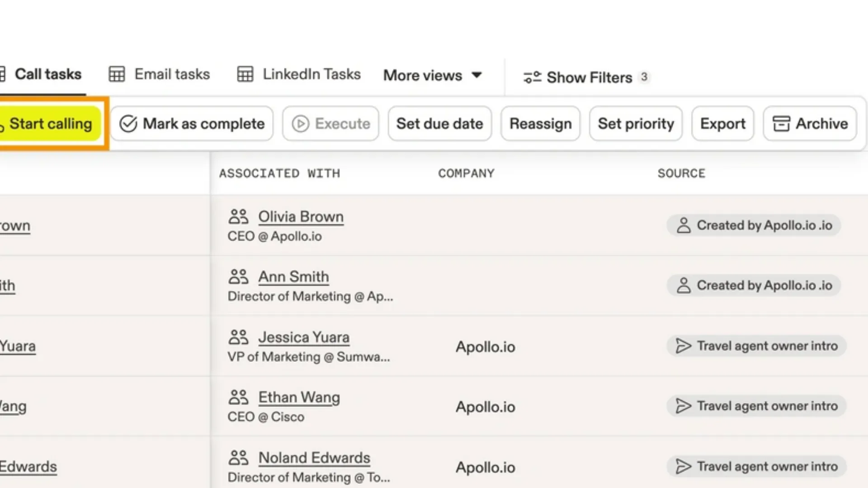This screenshot has height=488, width=868.
Task: Click the grid icon next to Email tasks
Action: (x=117, y=74)
